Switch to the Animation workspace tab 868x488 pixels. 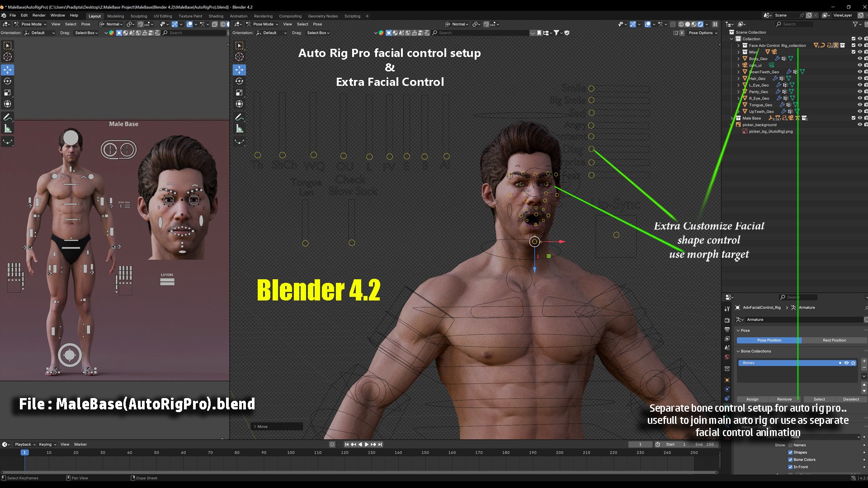(239, 16)
